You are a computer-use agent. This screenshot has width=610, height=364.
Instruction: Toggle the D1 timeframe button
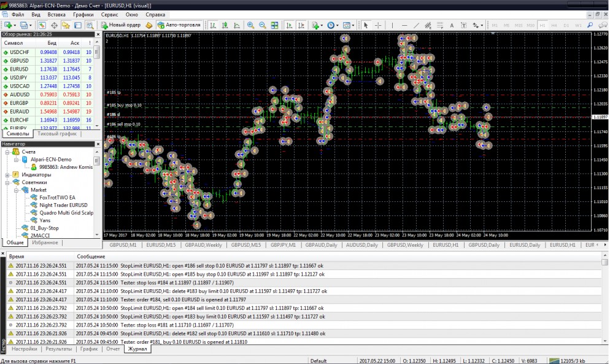[x=566, y=25]
